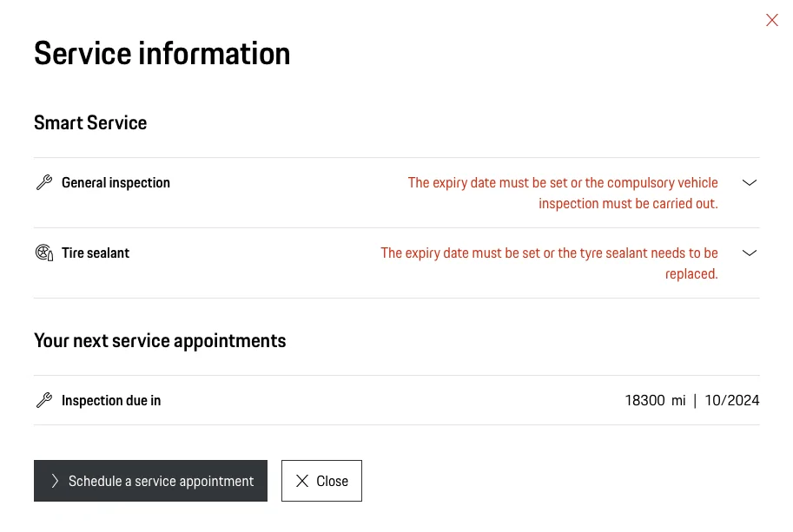This screenshot has width=793, height=532.
Task: Click the 18300 mi mileage value
Action: click(655, 401)
